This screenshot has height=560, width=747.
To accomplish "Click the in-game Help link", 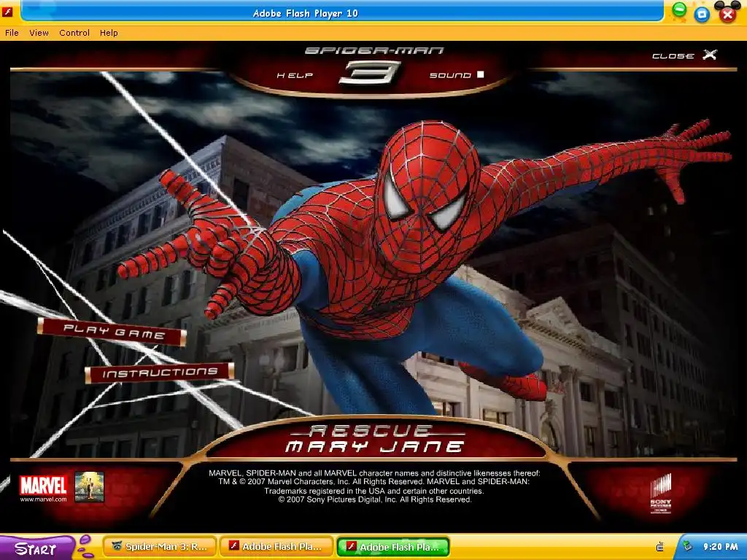I will point(295,75).
